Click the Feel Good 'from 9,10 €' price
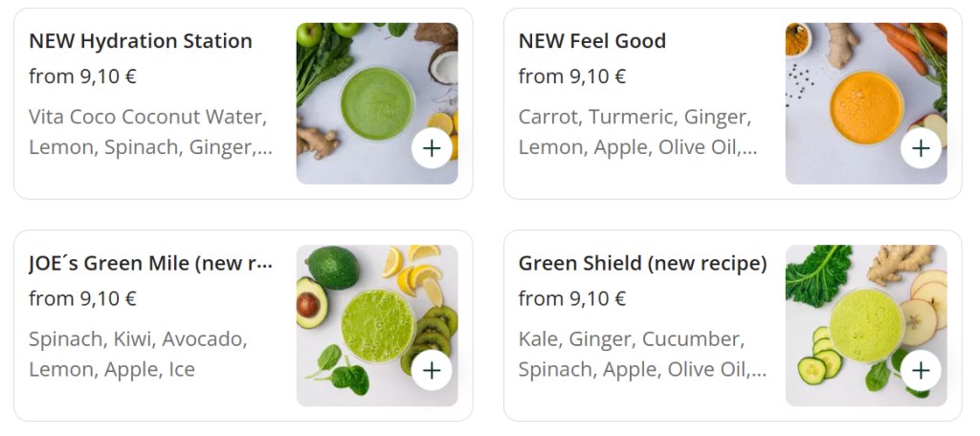980x436 pixels. pyautogui.click(x=572, y=76)
